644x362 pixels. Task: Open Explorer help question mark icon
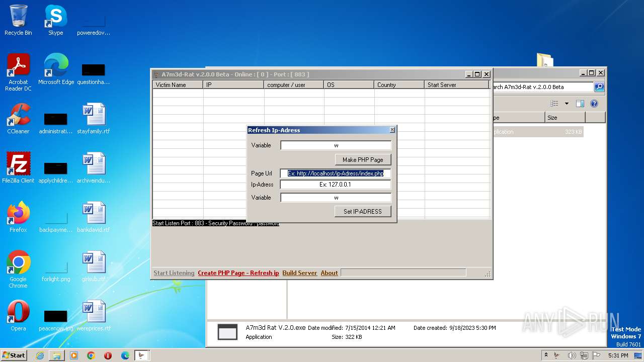[594, 104]
